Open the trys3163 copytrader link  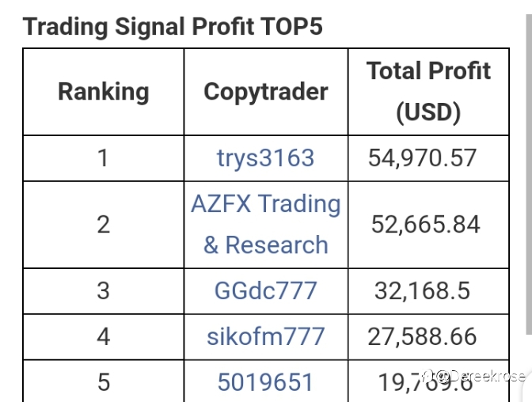pos(265,158)
